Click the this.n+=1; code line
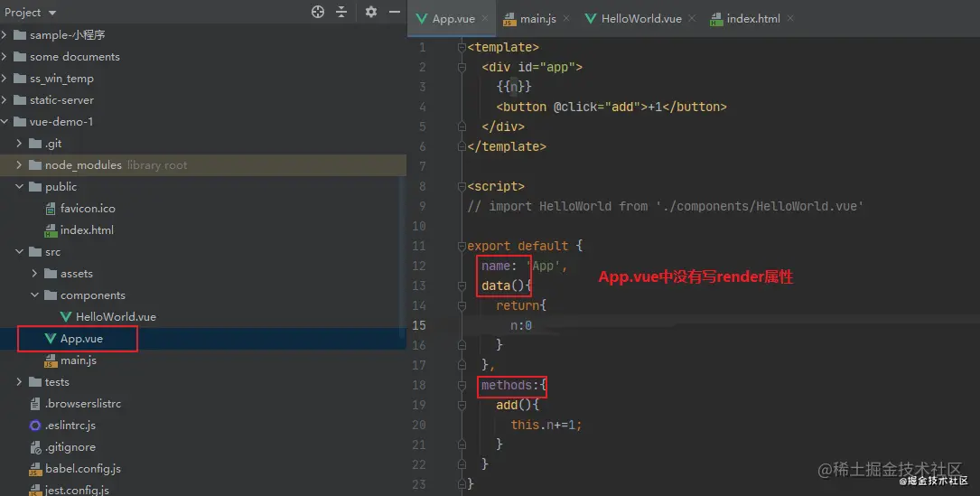 [x=546, y=425]
